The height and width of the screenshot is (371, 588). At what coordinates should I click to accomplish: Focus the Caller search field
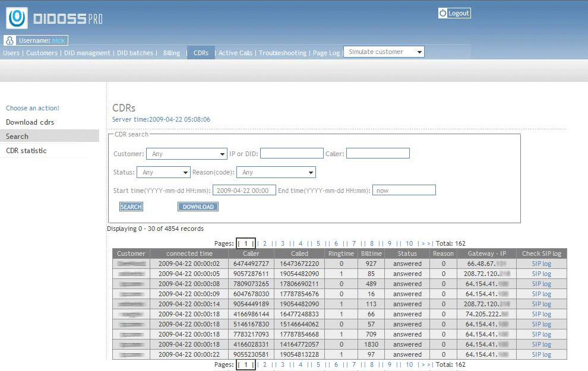click(x=378, y=154)
